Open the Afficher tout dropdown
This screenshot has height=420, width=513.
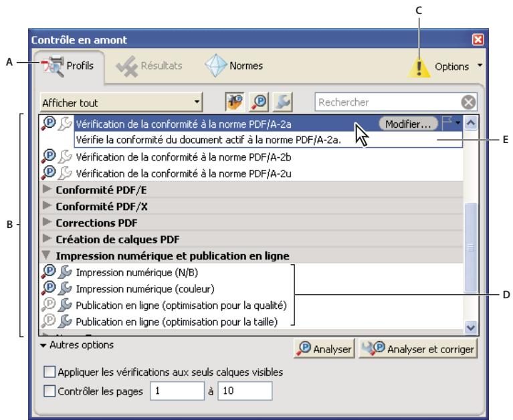coord(121,102)
